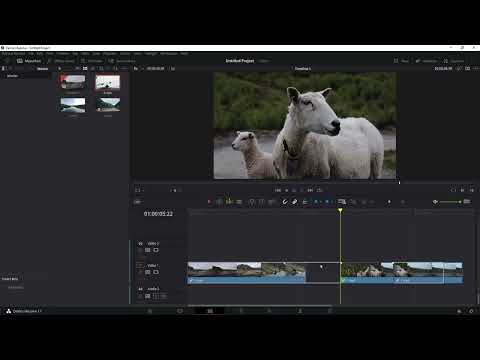Open the Effects Library panel
The image size is (480, 360).
coord(61,61)
